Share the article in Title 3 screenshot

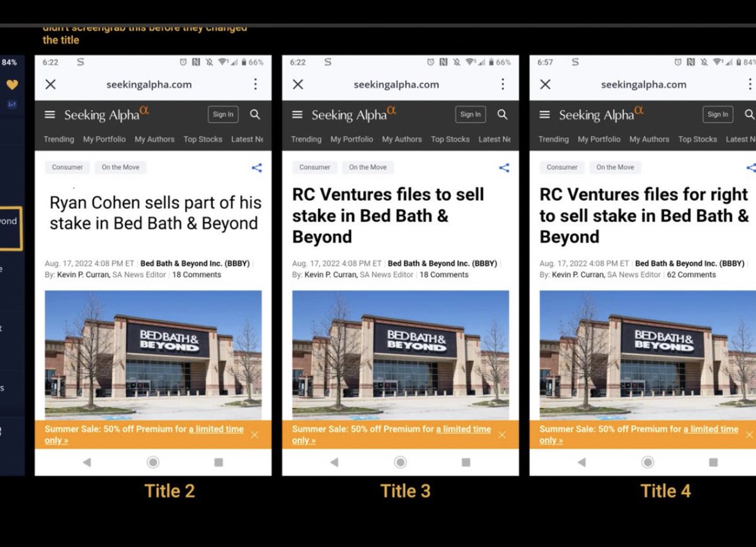click(504, 167)
